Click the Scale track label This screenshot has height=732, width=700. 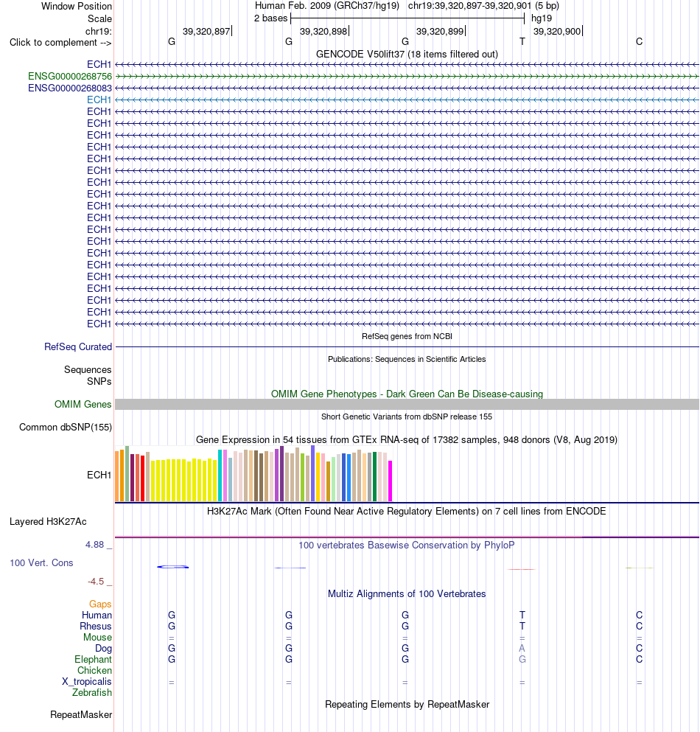[x=100, y=18]
